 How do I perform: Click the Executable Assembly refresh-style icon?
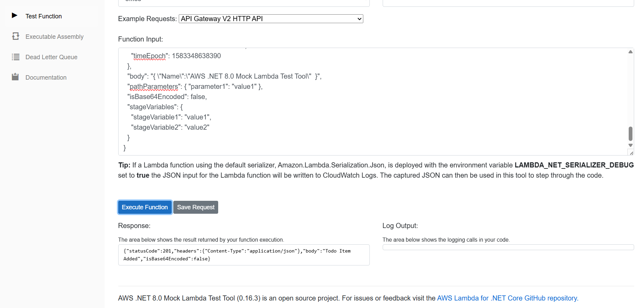(x=16, y=36)
